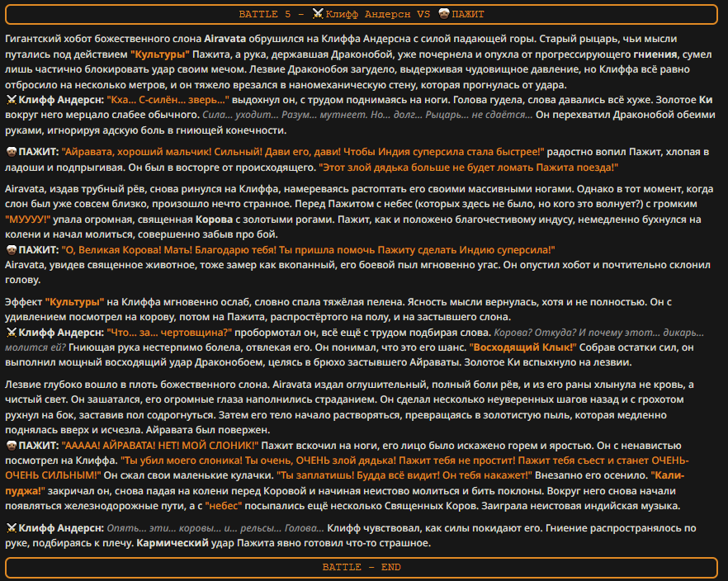Click speaker label "ПАЖИТ:" before "О, Великая Корова!"

(x=39, y=250)
